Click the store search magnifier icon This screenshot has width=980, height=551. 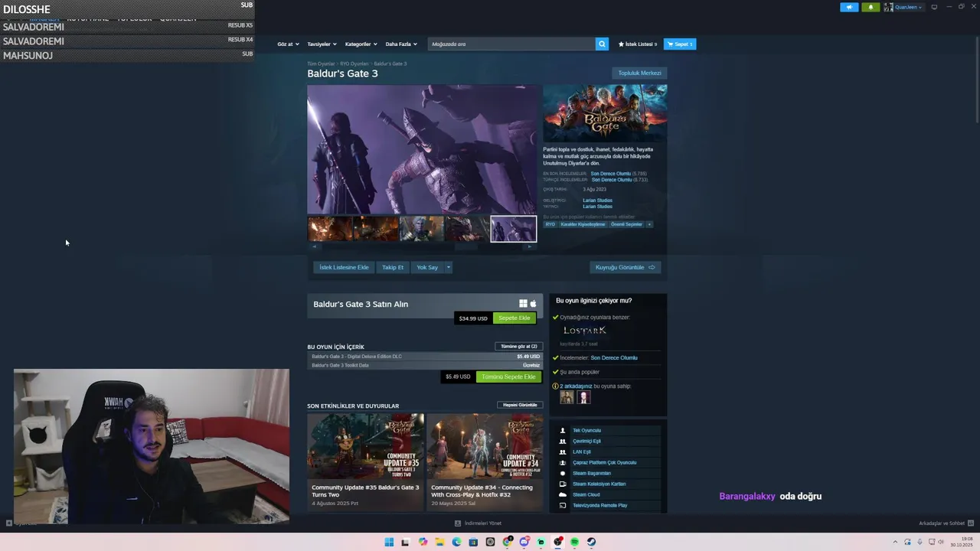tap(602, 44)
